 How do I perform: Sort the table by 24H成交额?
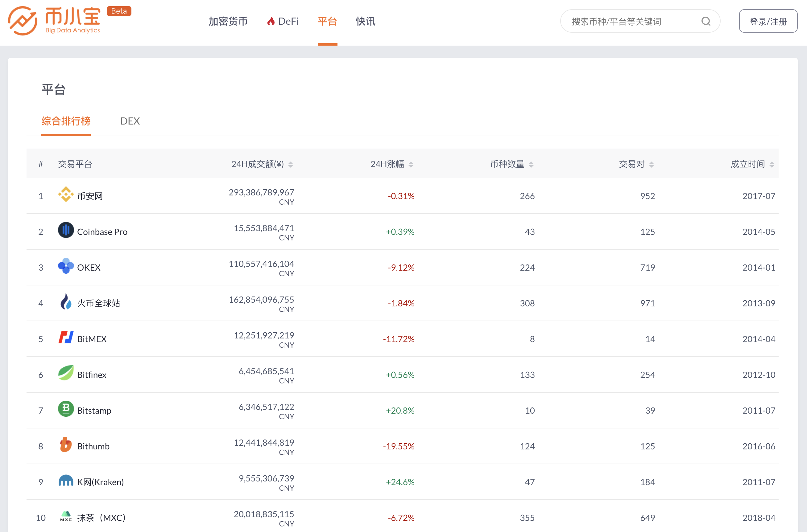click(291, 164)
